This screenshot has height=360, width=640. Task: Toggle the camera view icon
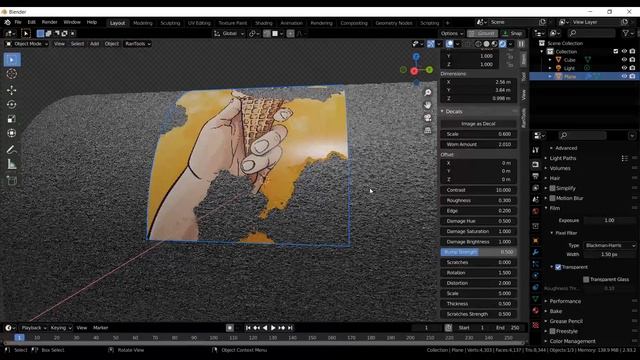click(x=427, y=118)
